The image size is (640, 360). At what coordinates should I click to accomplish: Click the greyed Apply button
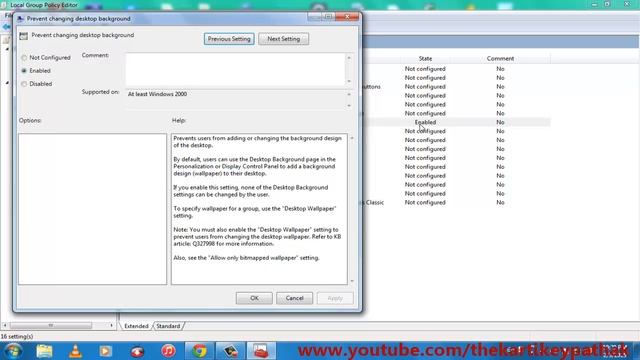(x=335, y=298)
